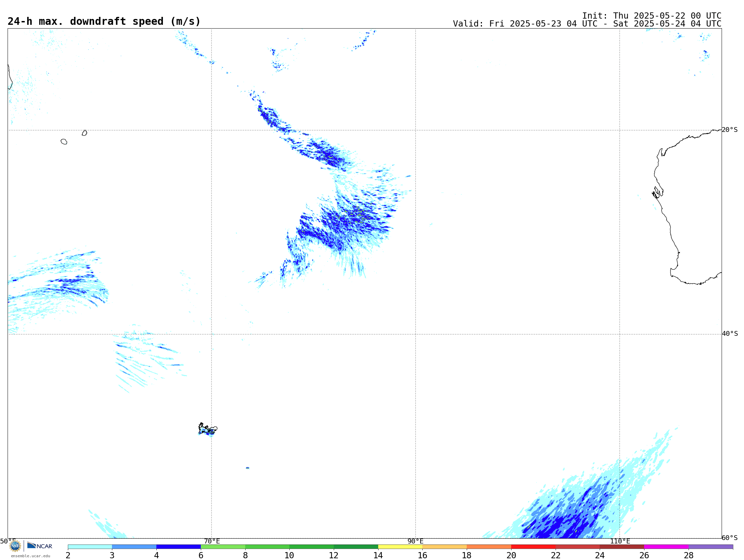Click the '110°E' longitude label
This screenshot has width=744, height=560.
coord(620,541)
